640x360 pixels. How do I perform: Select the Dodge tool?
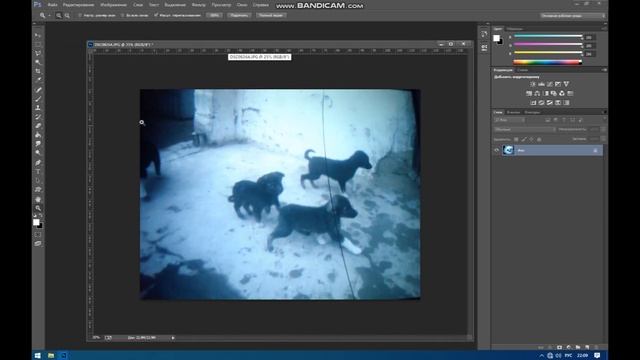click(x=38, y=153)
